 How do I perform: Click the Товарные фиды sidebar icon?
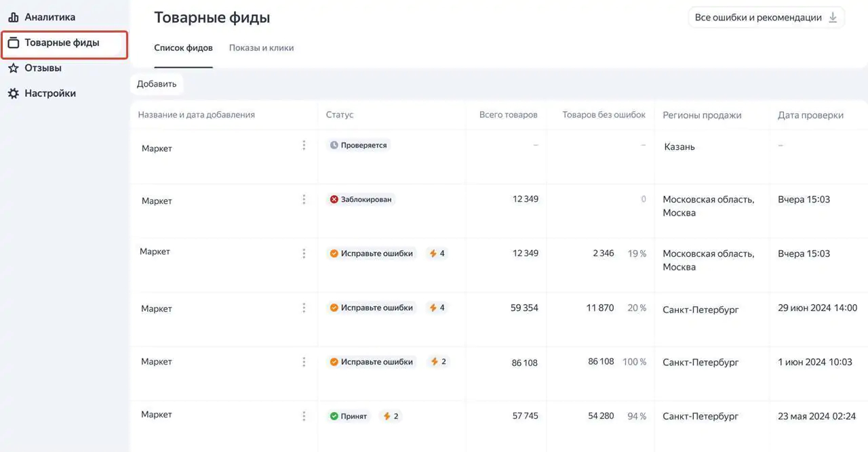click(13, 43)
